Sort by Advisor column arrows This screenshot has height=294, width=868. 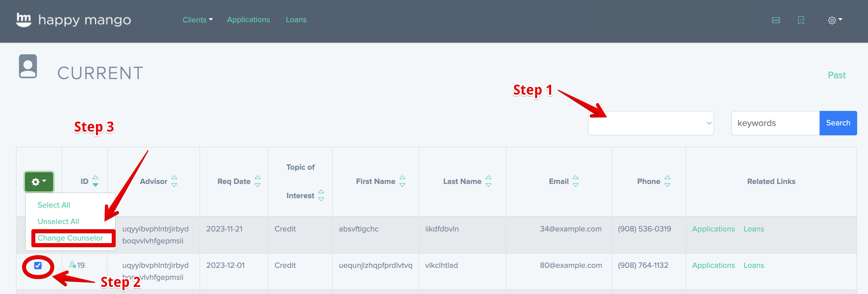pyautogui.click(x=174, y=181)
